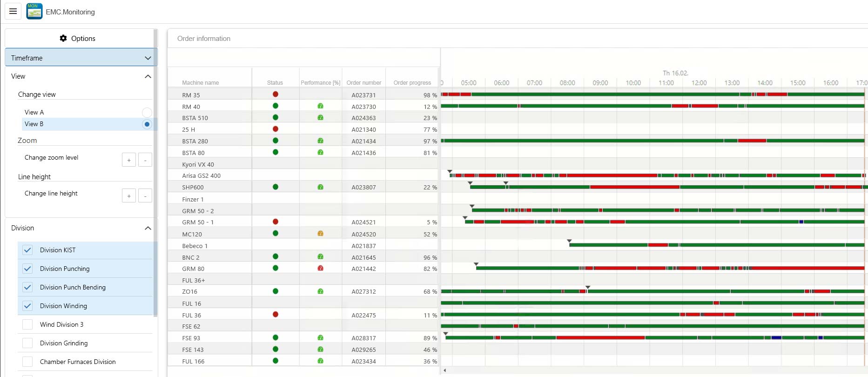Click the green performance icon for RM 40

click(x=320, y=106)
